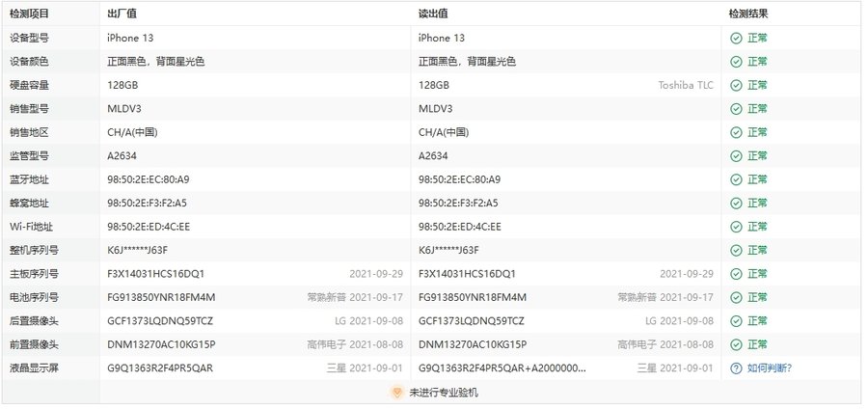Click the green check icon in 后置摄像头 row
This screenshot has width=868, height=409.
(x=736, y=321)
